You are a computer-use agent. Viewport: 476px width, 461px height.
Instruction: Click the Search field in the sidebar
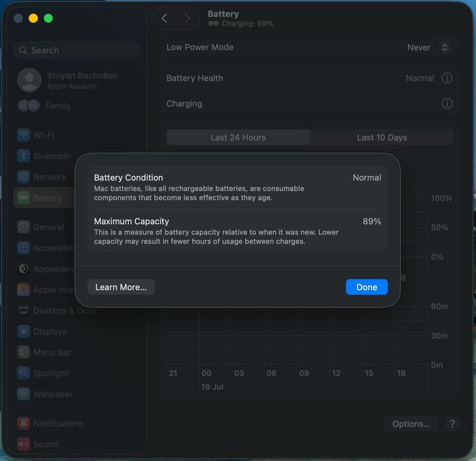tap(77, 50)
